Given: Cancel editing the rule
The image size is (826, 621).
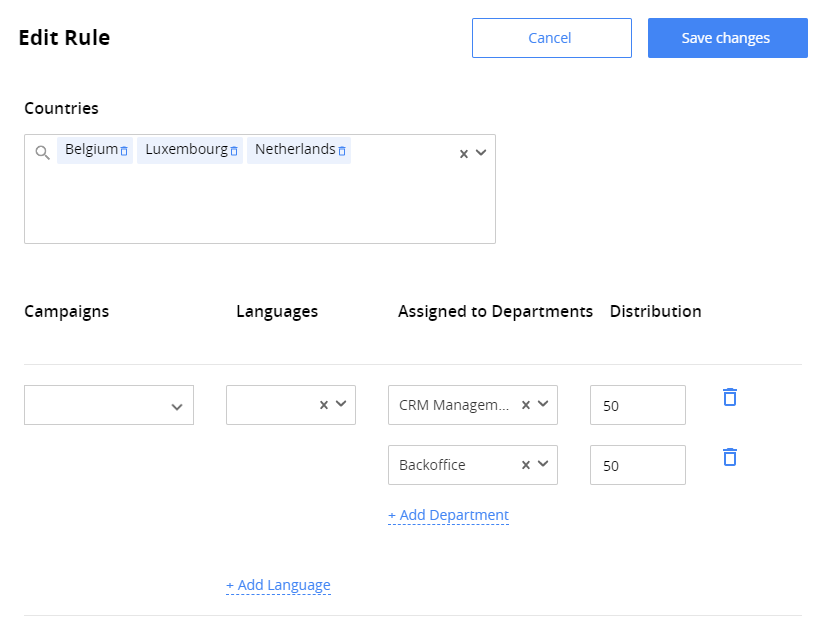Looking at the screenshot, I should click(x=551, y=37).
